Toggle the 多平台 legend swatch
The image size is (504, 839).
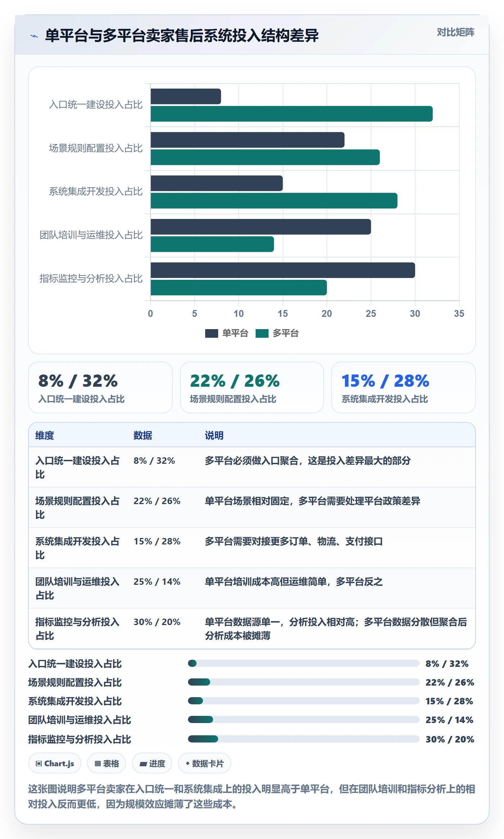[262, 333]
